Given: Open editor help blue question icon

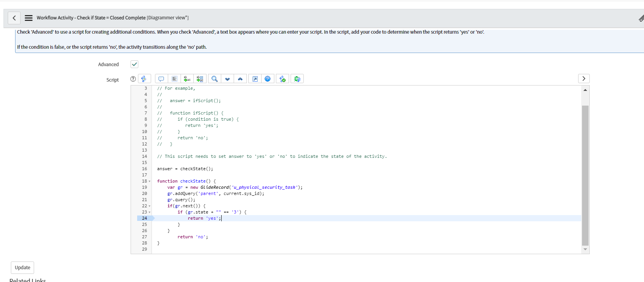Looking at the screenshot, I should 268,79.
